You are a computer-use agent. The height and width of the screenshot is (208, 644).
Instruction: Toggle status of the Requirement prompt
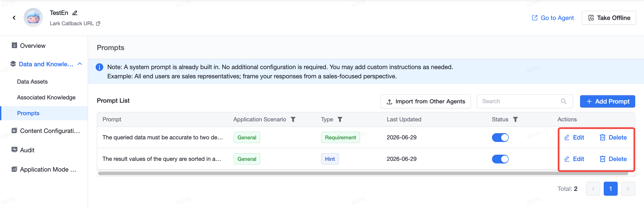tap(500, 137)
